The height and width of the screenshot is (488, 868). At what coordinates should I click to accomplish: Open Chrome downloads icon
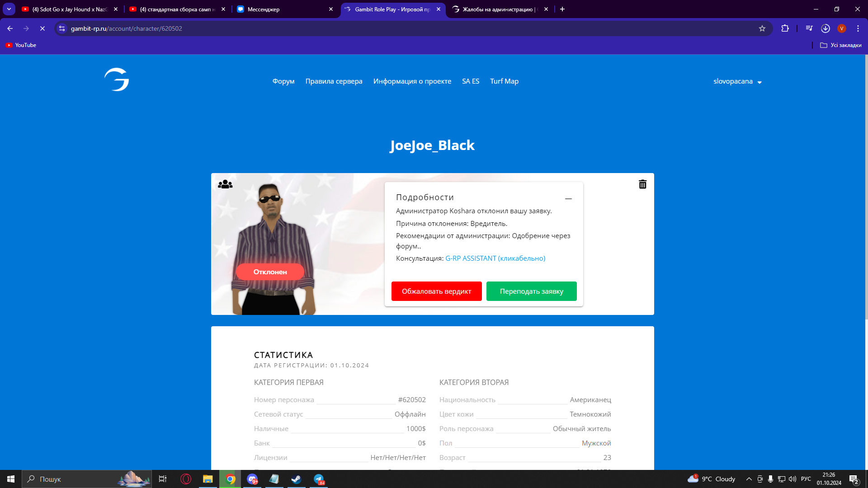[826, 28]
